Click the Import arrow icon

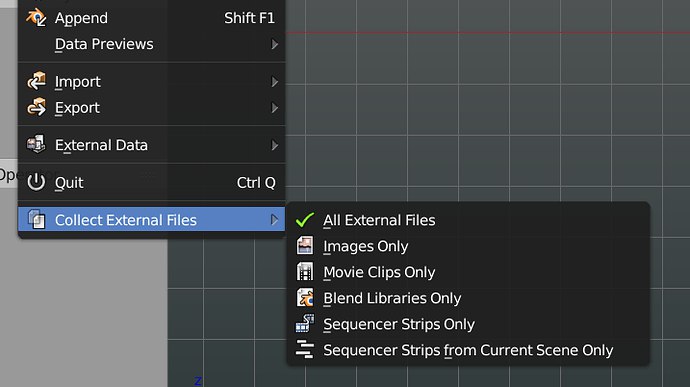(x=36, y=81)
